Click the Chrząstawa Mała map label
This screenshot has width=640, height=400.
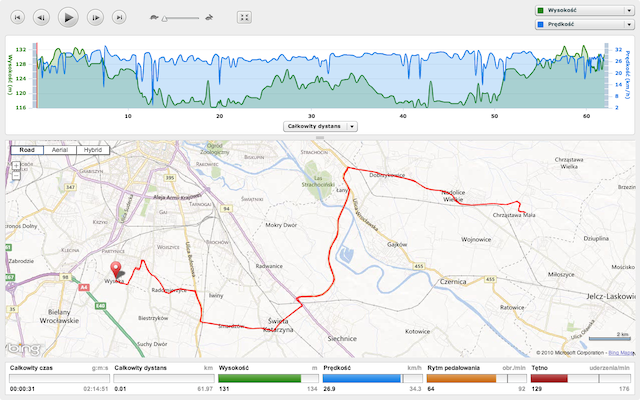(x=514, y=215)
